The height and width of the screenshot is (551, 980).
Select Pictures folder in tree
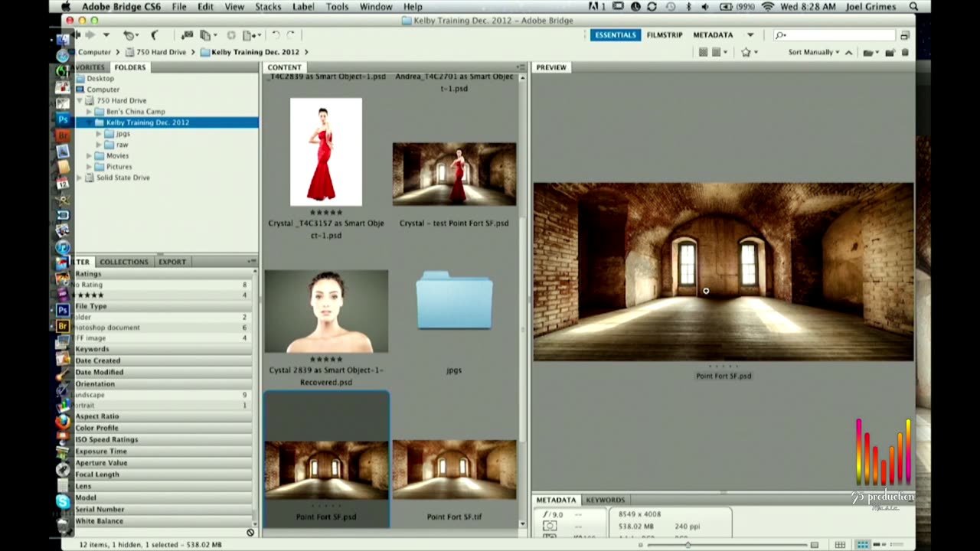[119, 167]
